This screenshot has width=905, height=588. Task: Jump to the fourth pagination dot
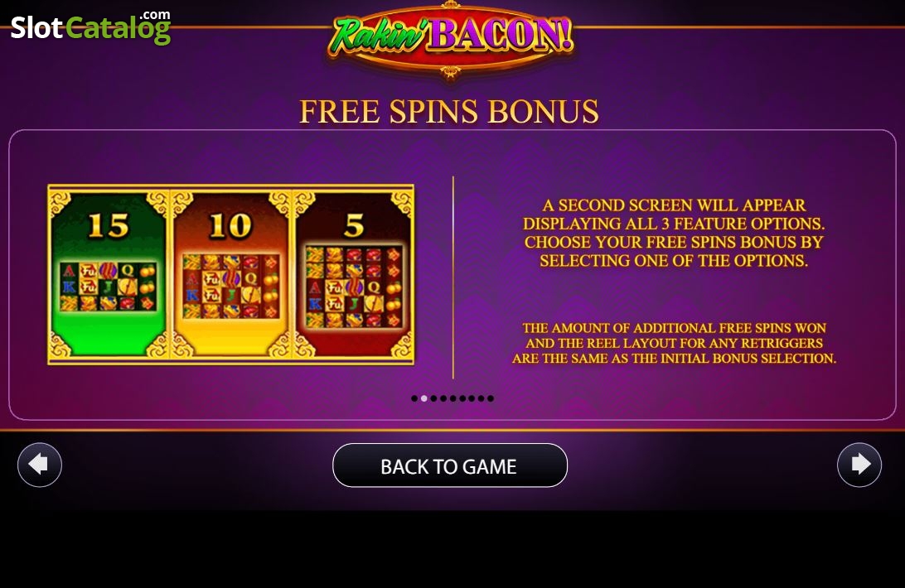[x=443, y=398]
